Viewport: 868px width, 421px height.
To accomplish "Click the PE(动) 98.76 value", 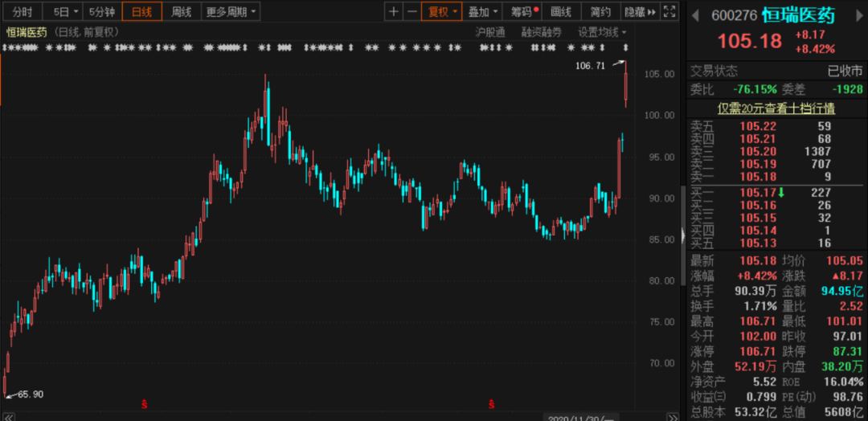I will pos(850,397).
